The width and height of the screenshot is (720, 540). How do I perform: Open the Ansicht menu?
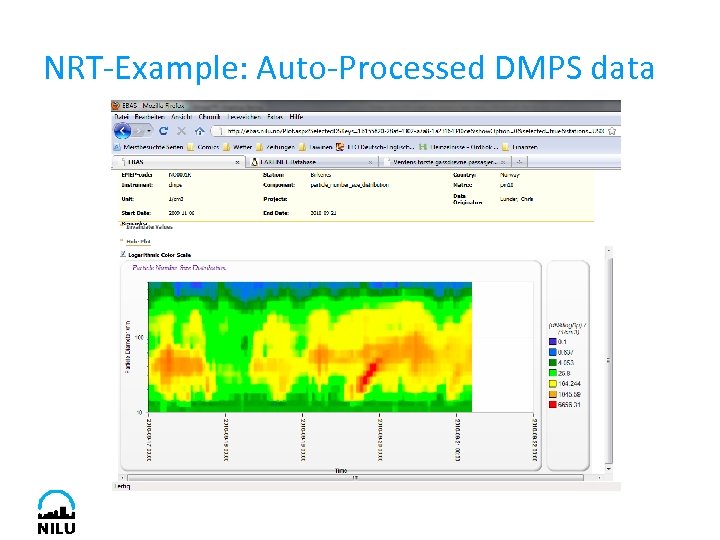[181, 117]
